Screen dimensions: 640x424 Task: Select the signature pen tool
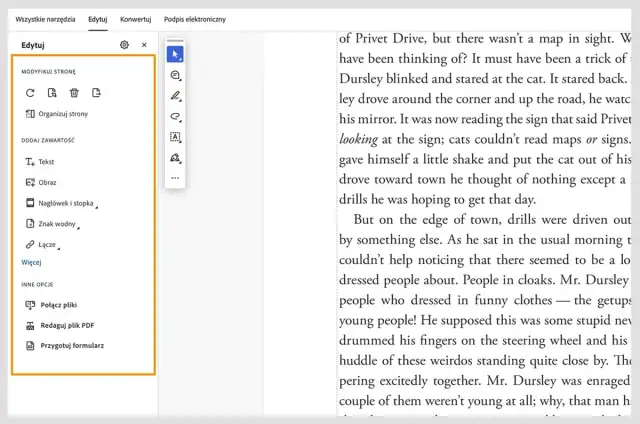(175, 158)
